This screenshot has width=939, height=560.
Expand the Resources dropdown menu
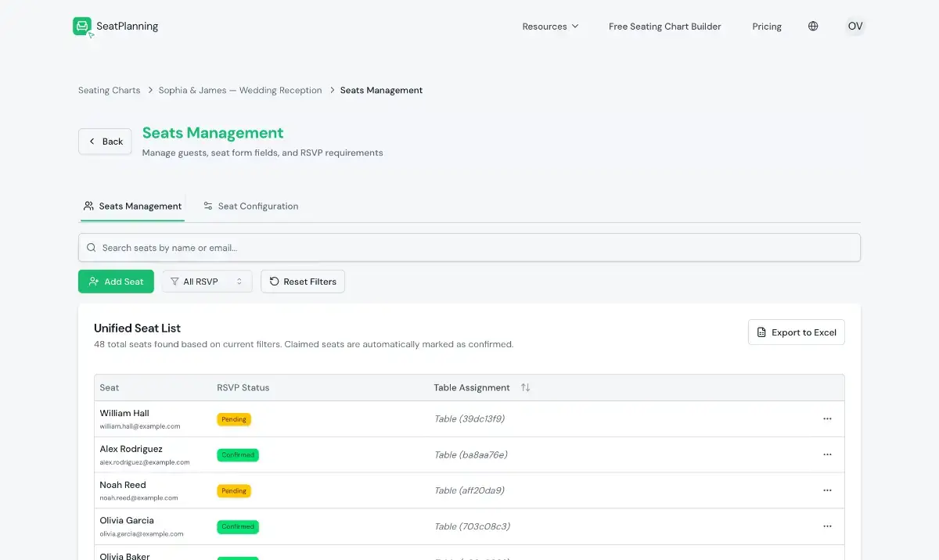click(551, 26)
